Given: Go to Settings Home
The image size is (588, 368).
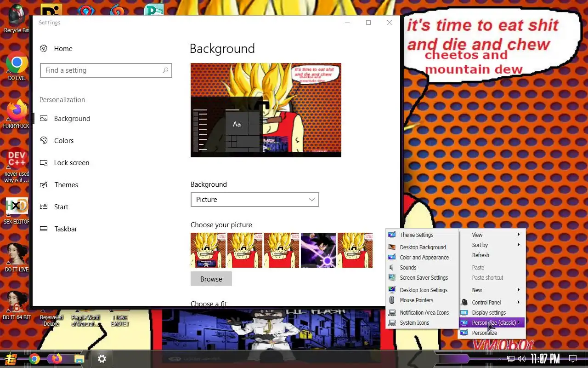Looking at the screenshot, I should point(63,49).
